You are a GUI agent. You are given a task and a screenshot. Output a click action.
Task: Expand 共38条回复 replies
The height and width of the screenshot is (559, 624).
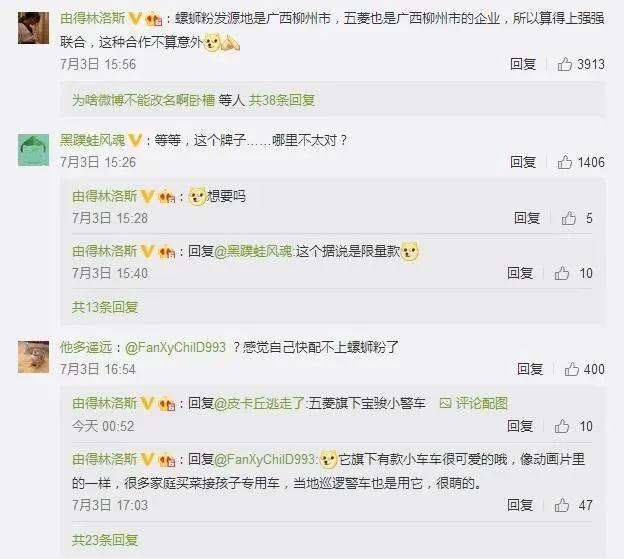tap(282, 100)
